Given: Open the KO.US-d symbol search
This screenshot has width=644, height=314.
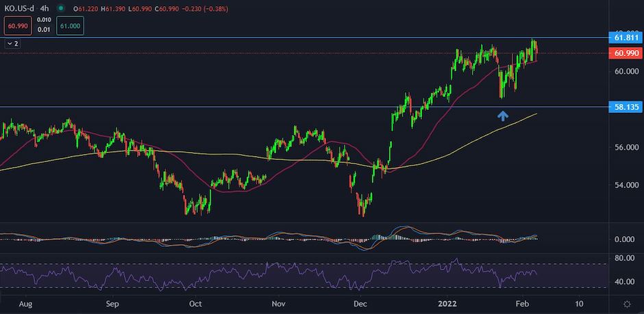Looking at the screenshot, I should (x=21, y=8).
